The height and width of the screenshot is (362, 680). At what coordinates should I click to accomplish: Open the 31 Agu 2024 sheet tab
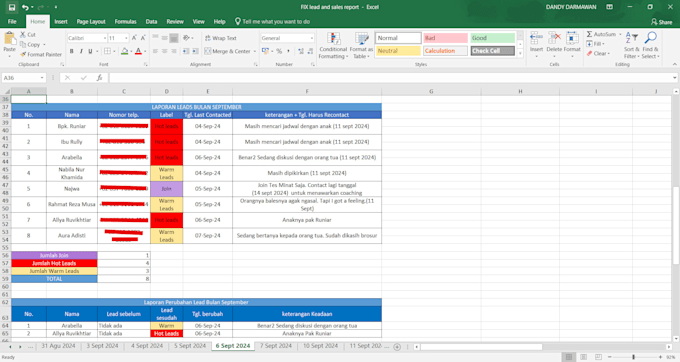(x=58, y=346)
